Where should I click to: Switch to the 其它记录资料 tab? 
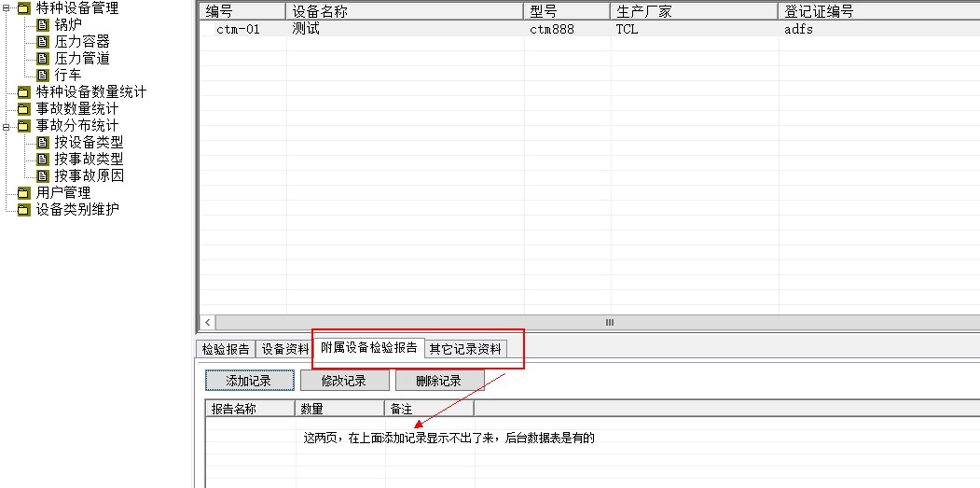(465, 349)
